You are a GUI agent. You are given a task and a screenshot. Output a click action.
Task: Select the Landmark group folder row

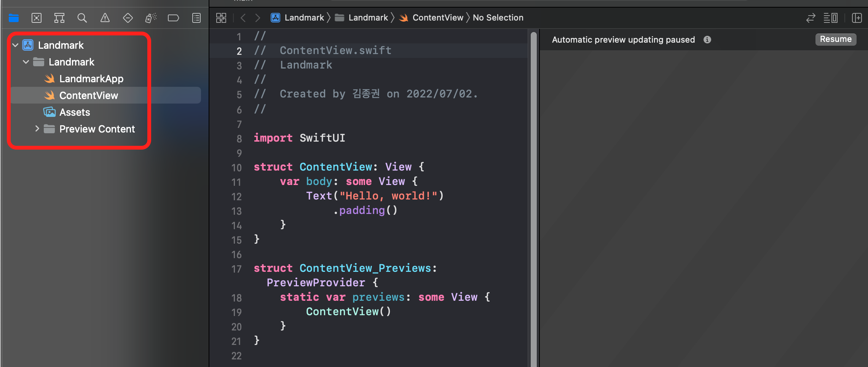[x=71, y=62]
